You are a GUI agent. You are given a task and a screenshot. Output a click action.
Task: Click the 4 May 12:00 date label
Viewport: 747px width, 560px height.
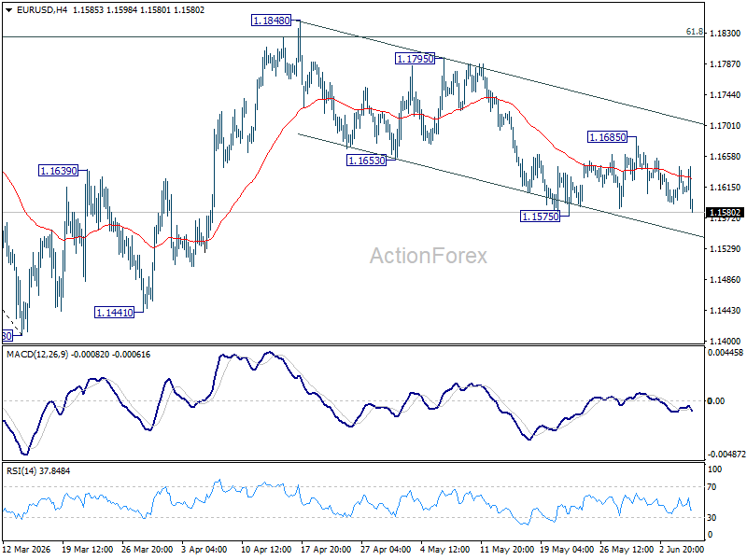pos(444,549)
